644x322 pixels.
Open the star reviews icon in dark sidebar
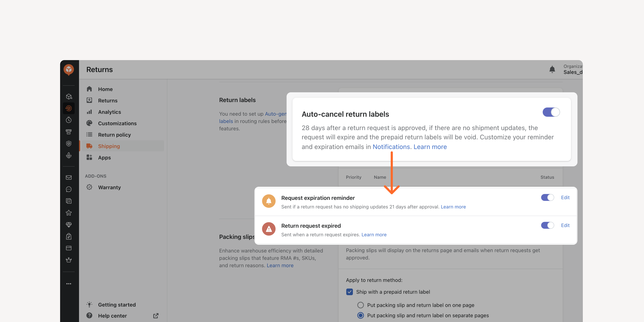[69, 213]
